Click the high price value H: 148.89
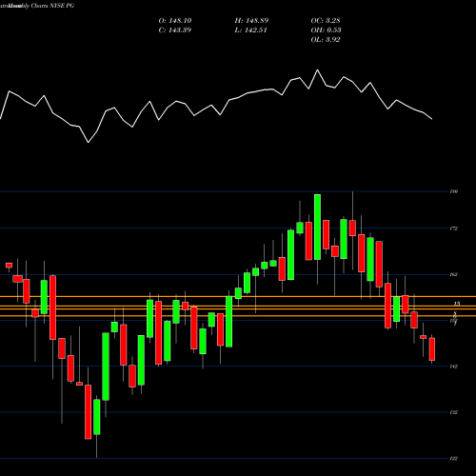This screenshot has width=476, height=476. [251, 21]
